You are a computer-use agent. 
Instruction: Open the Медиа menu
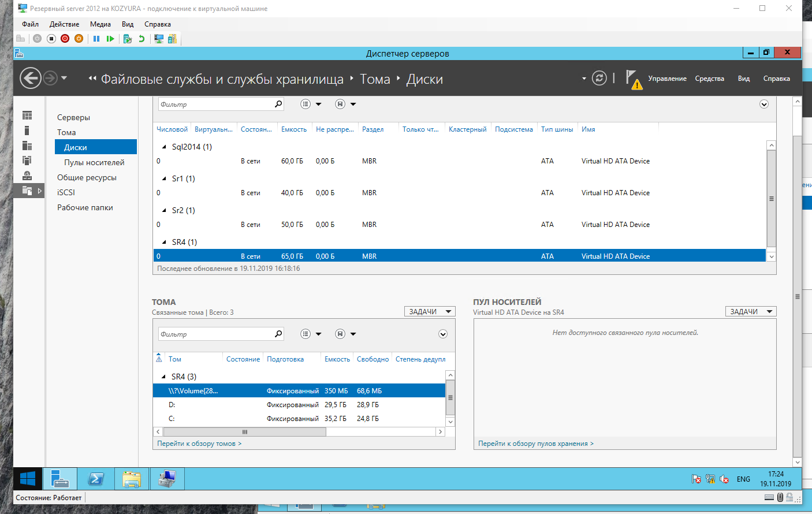(x=100, y=24)
